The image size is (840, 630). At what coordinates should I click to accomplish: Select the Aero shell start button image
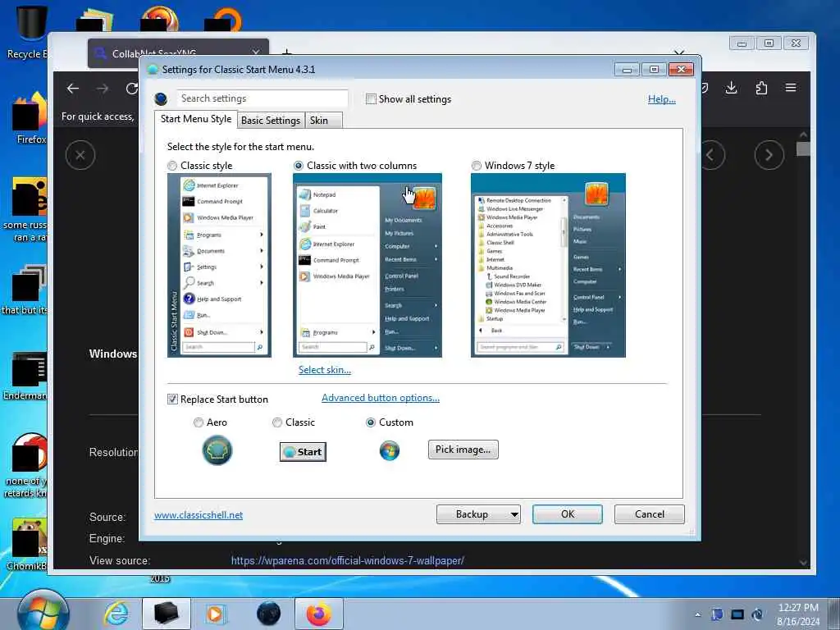point(217,450)
